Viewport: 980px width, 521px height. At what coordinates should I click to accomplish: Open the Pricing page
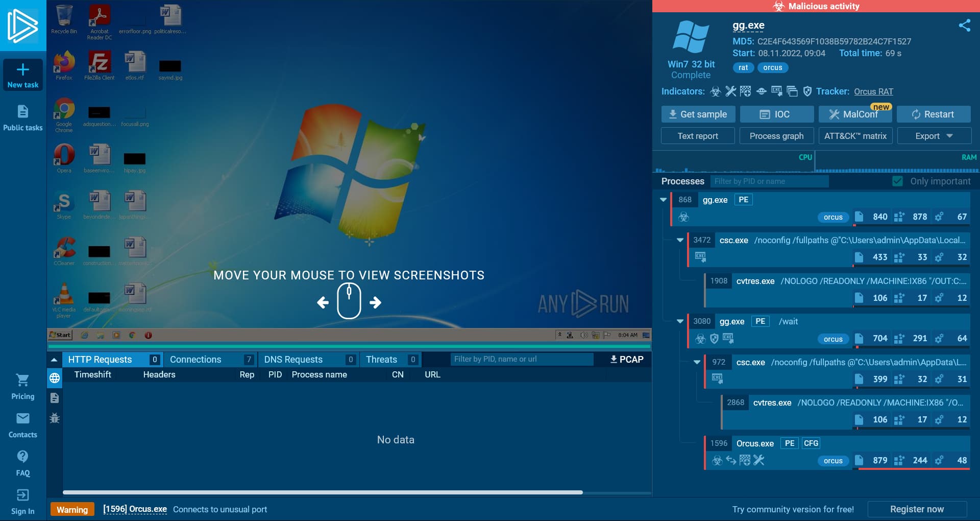(x=23, y=387)
